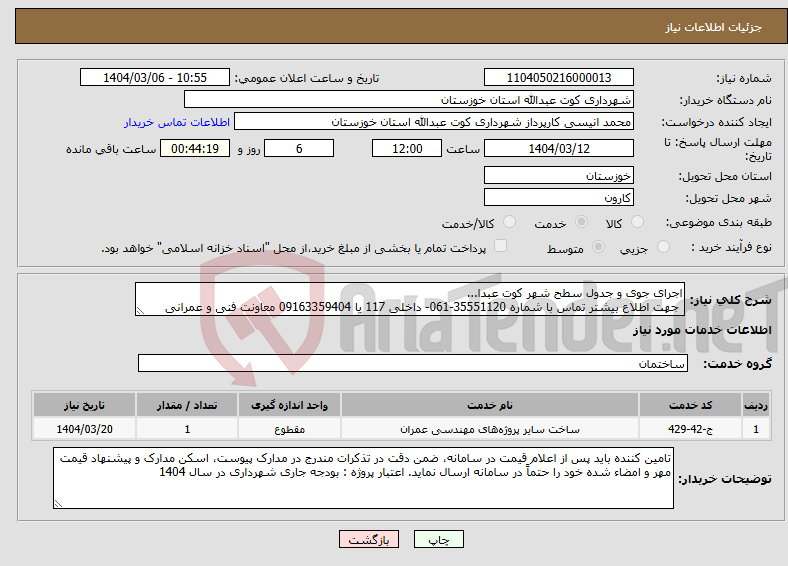Screen dimensions: 788x566
Task: Click the واحد اندازه گیری column header
Action: click(289, 405)
